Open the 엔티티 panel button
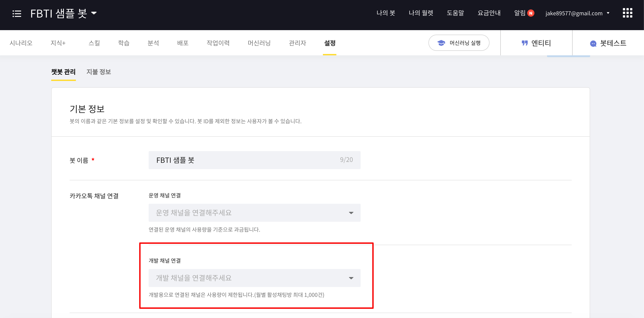The width and height of the screenshot is (644, 318). click(536, 43)
